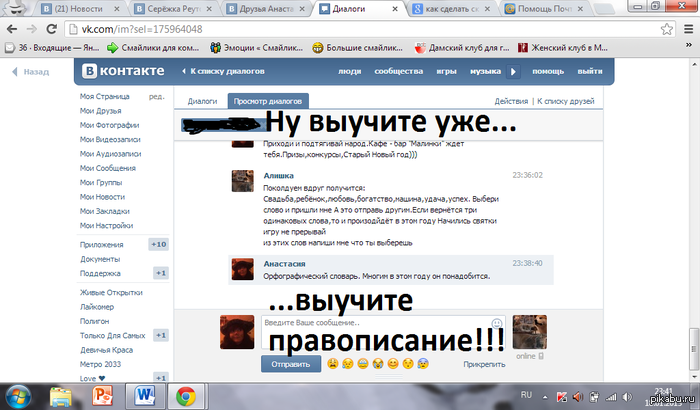
Task: Open Мои Друзья in sidebar
Action: click(100, 111)
